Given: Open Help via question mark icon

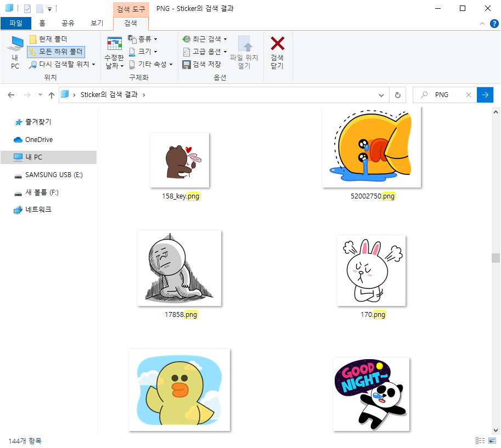Looking at the screenshot, I should click(x=494, y=24).
